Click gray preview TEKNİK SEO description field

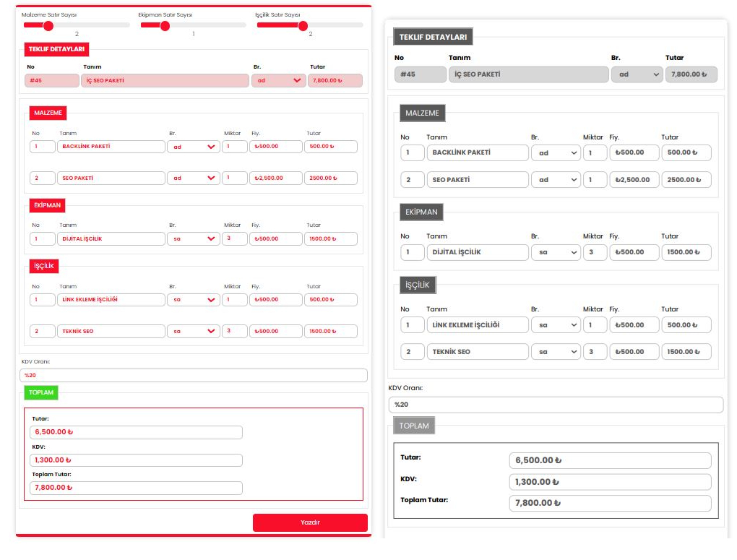478,352
